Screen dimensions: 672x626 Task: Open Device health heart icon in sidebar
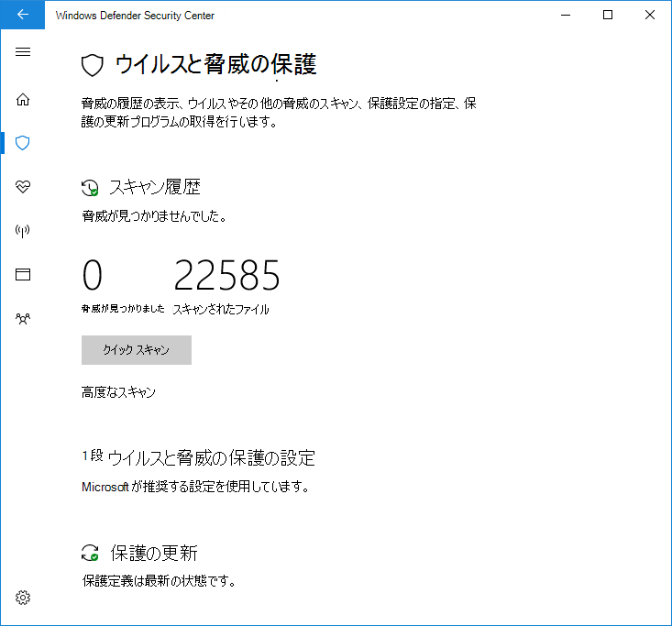[23, 187]
